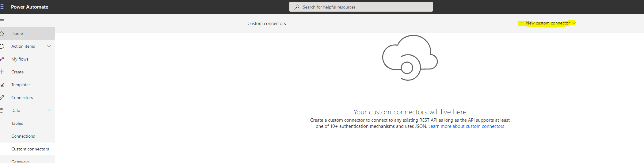Expand the Action items chevron

point(49,46)
